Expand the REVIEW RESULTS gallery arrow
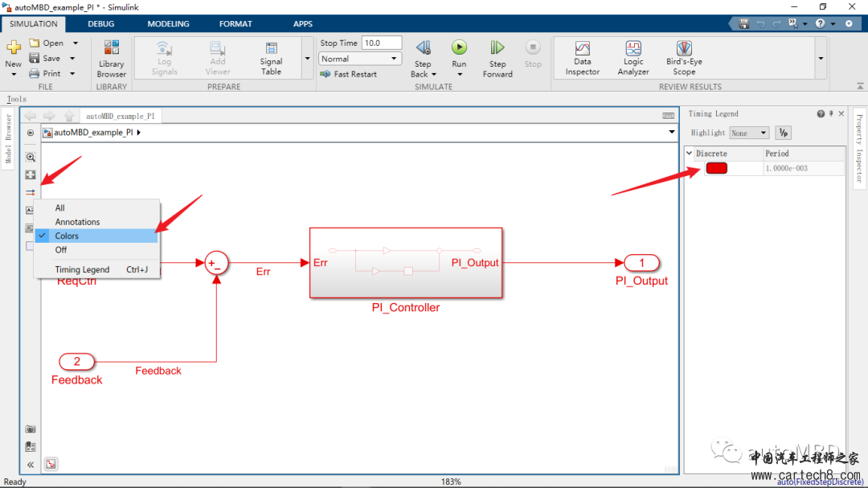 point(821,58)
